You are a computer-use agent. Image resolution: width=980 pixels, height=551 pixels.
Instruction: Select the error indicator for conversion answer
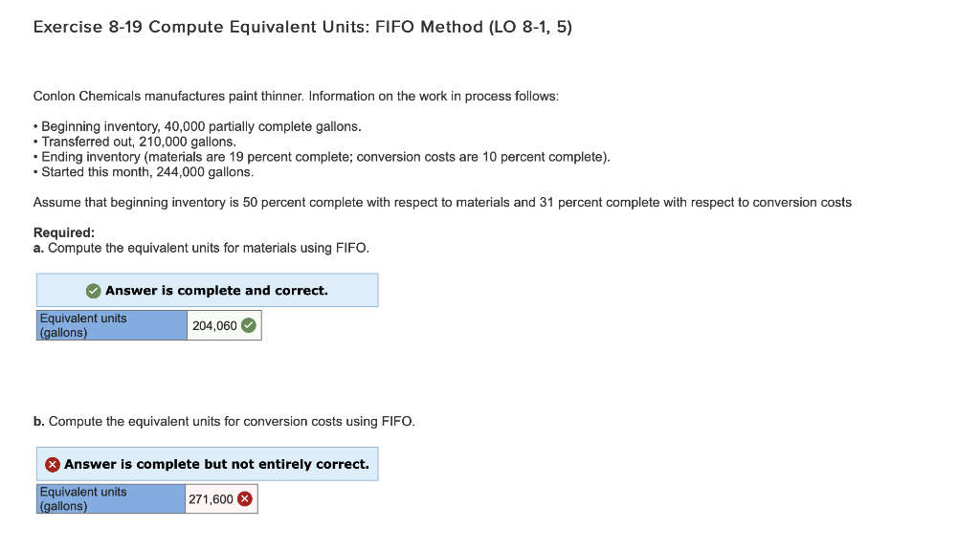(244, 498)
